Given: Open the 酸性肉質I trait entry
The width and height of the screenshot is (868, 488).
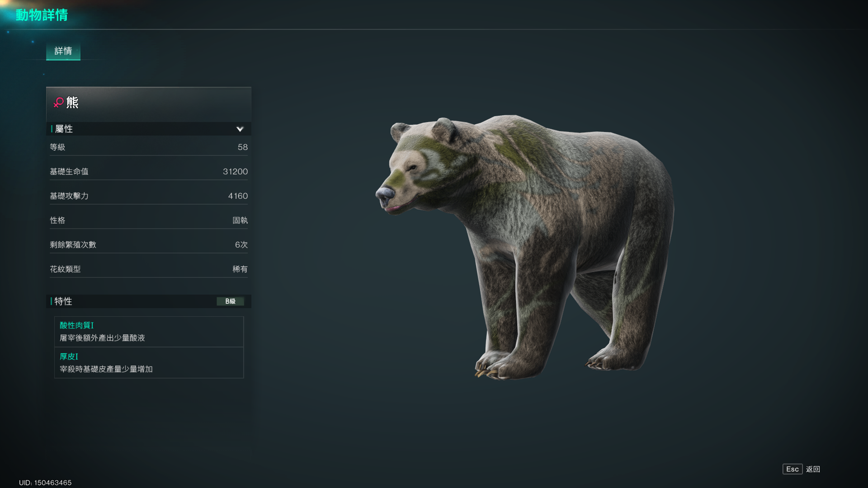Looking at the screenshot, I should click(x=149, y=332).
